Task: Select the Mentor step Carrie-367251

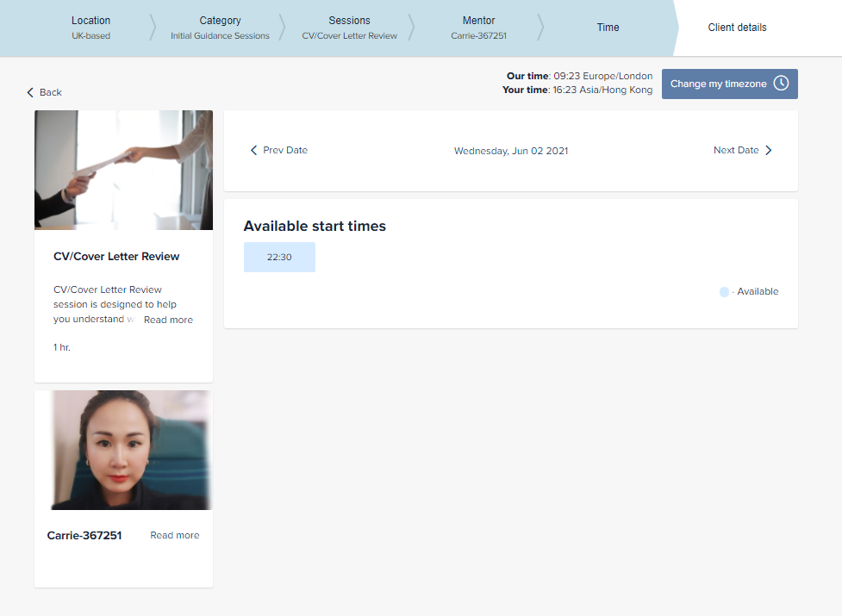Action: click(x=478, y=28)
